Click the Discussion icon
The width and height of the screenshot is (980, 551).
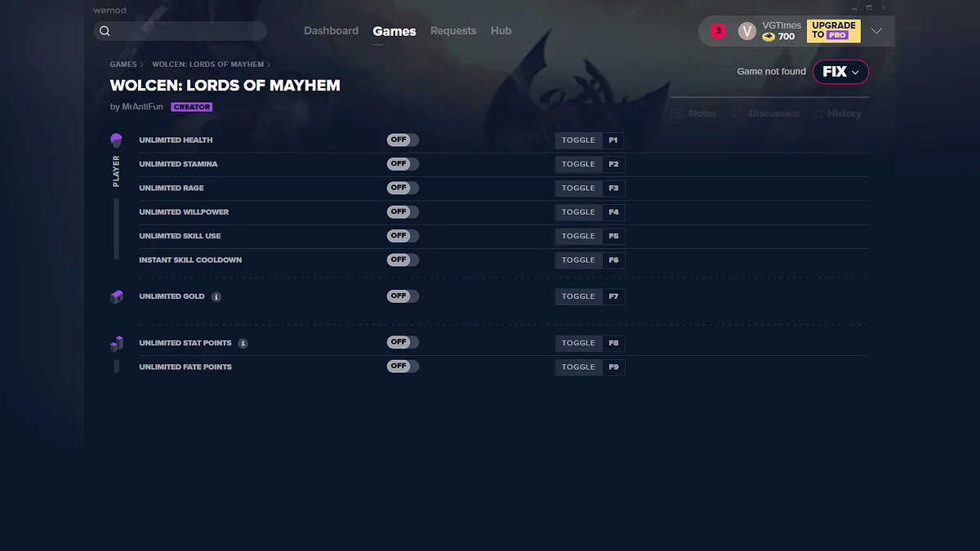(737, 113)
